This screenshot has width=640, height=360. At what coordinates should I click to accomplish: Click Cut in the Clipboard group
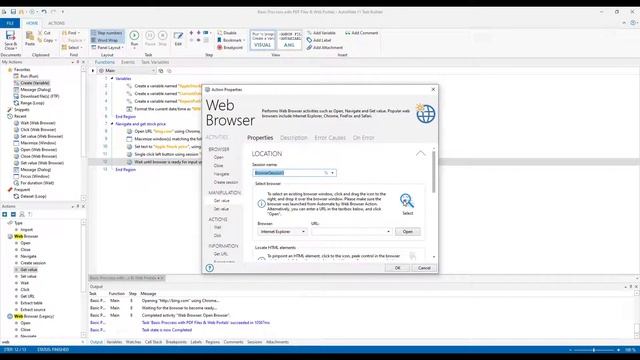click(x=44, y=33)
